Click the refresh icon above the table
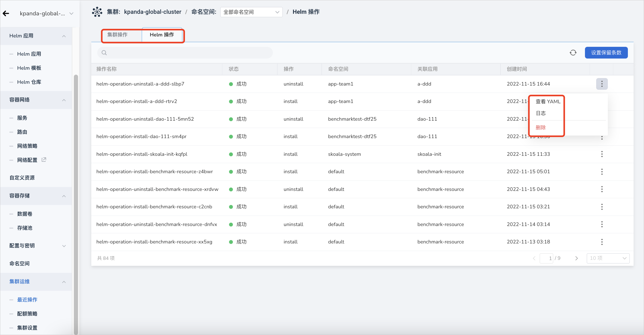The width and height of the screenshot is (644, 335). point(573,53)
